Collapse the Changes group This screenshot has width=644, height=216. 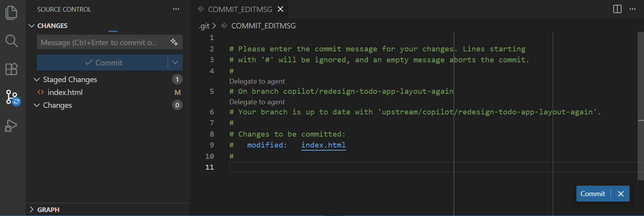(x=37, y=105)
